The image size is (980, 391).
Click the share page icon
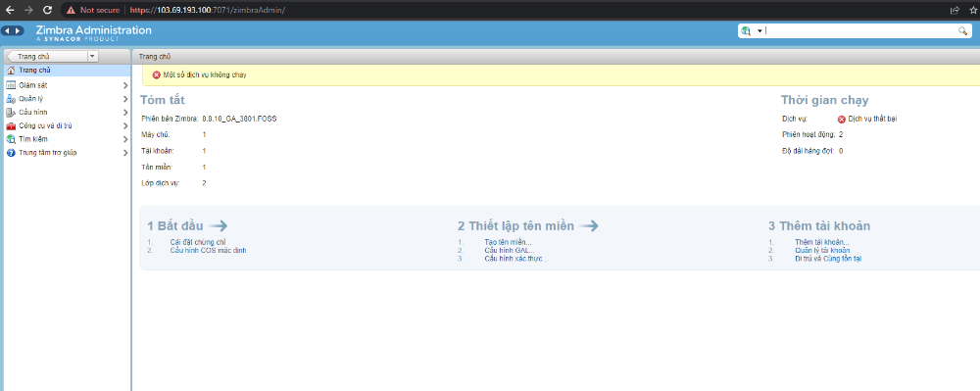(955, 10)
